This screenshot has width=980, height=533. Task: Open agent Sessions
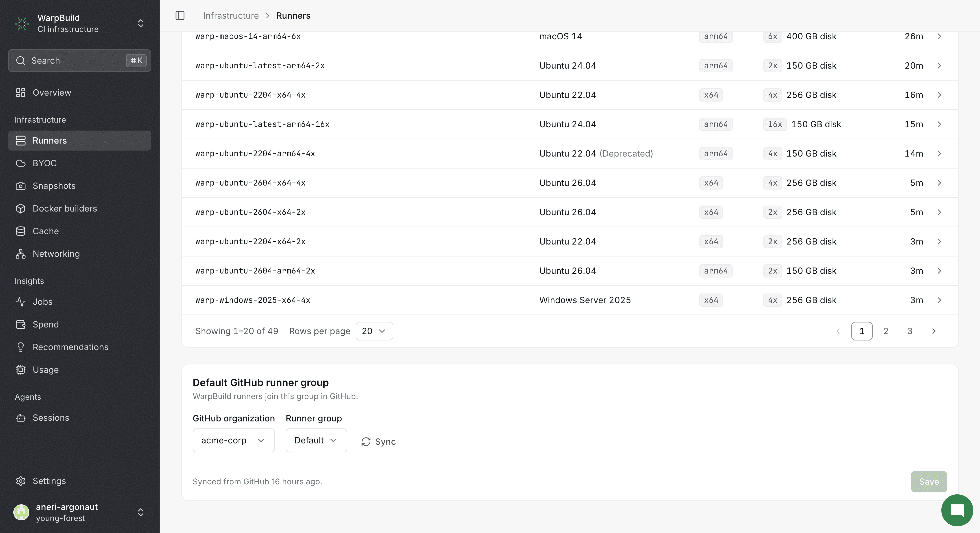(x=80, y=418)
